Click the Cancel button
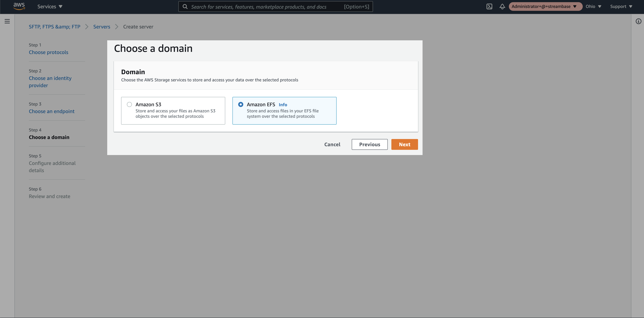The width and height of the screenshot is (644, 318). click(x=332, y=144)
